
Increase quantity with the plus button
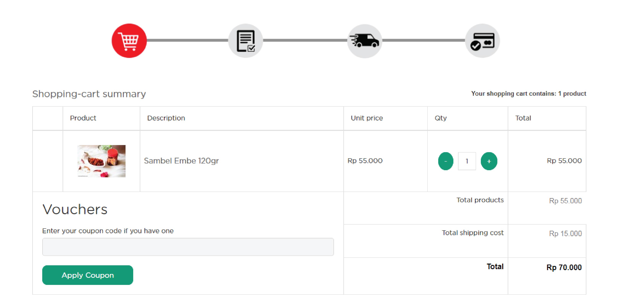tap(489, 161)
